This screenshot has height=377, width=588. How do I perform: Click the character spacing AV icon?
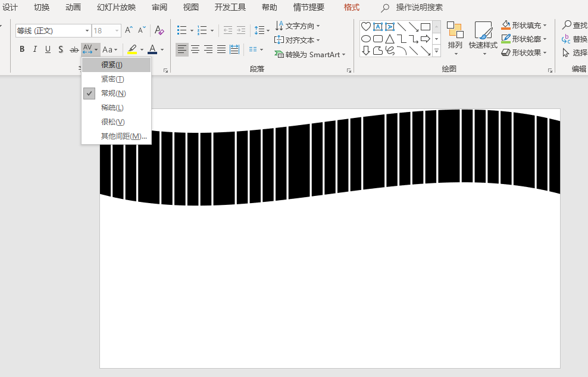[87, 49]
